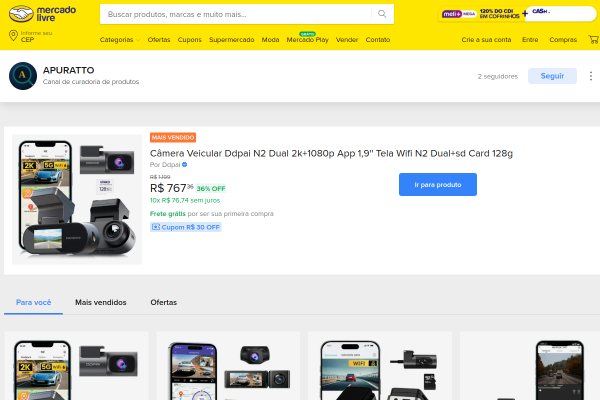The width and height of the screenshot is (600, 400).
Task: Click the Mercado Livre logo
Action: coord(42,14)
